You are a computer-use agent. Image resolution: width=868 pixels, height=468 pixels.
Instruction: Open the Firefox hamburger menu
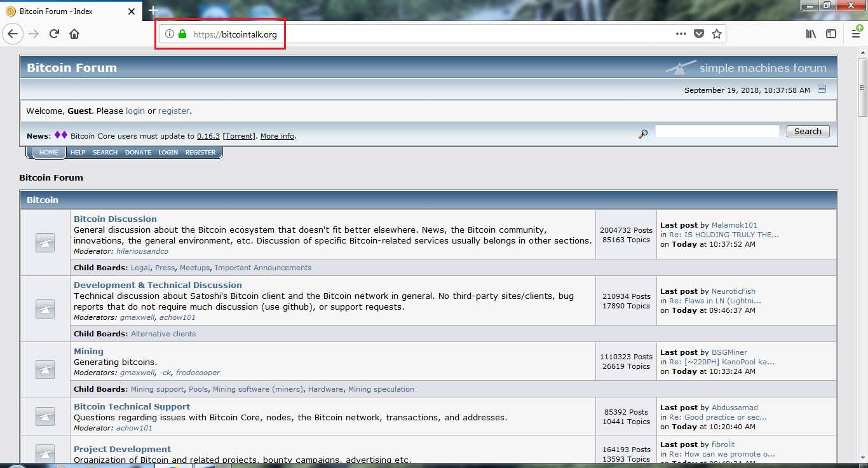coord(857,34)
